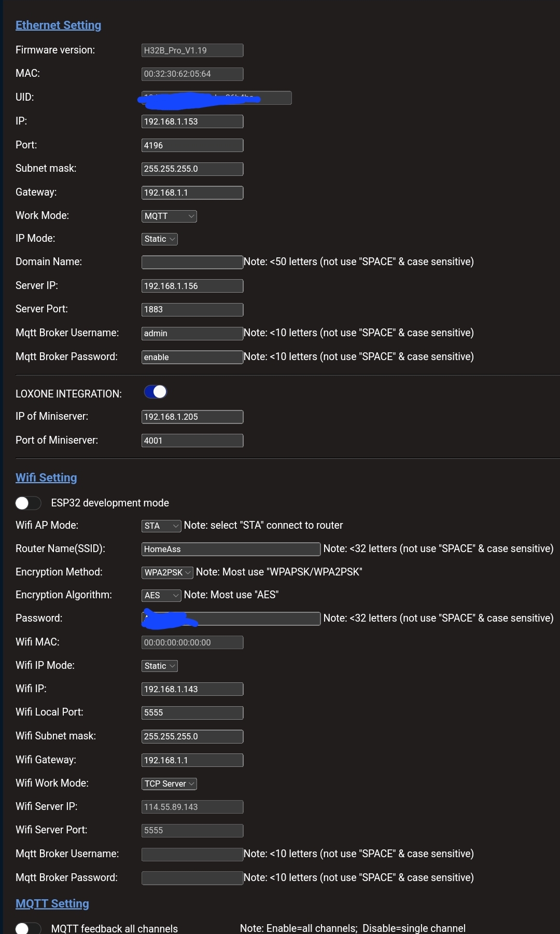This screenshot has height=934, width=560.
Task: Enable ESP32 development mode switch
Action: [x=28, y=503]
